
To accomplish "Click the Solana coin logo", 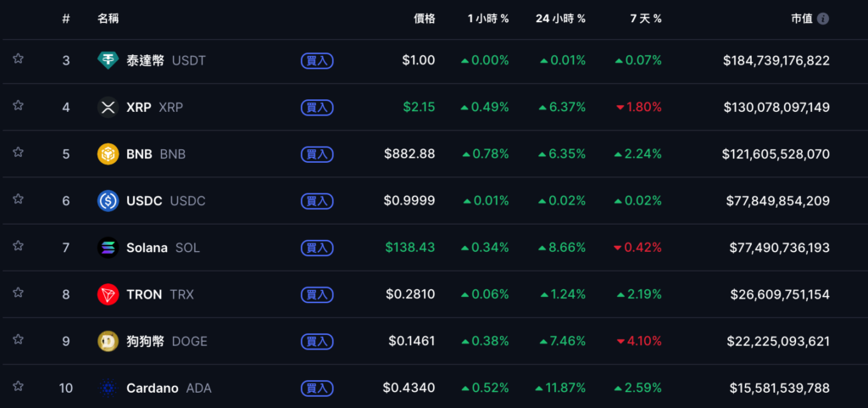I will tap(108, 248).
